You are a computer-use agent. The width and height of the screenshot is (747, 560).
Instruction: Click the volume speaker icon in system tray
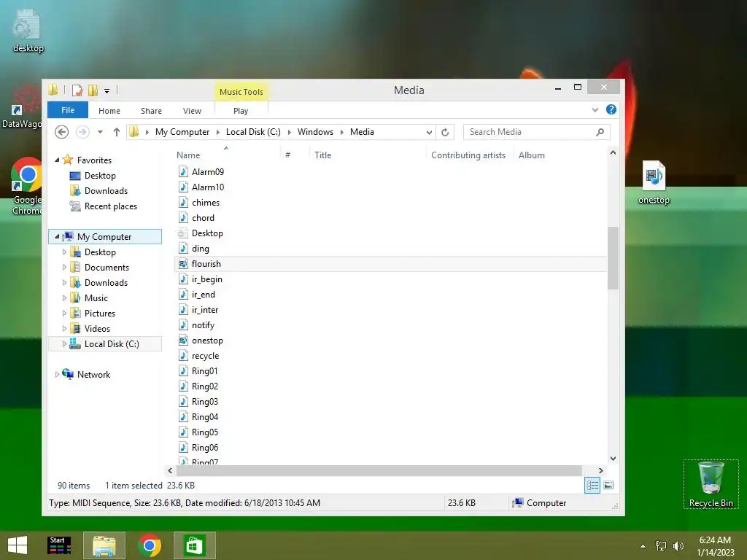678,545
